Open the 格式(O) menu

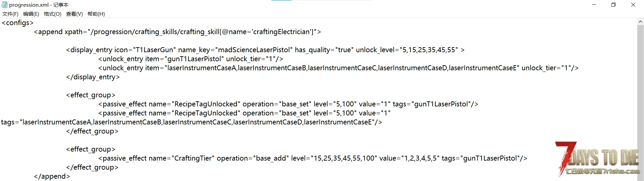coord(52,14)
